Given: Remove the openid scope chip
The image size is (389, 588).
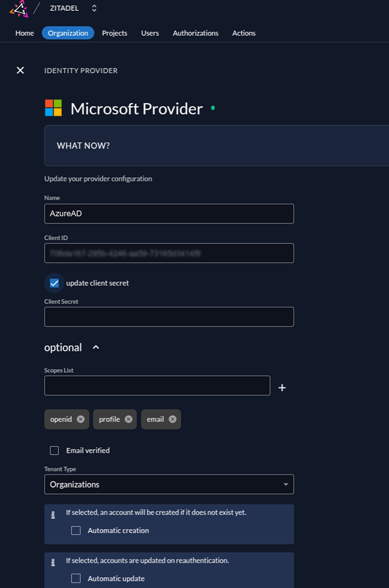Looking at the screenshot, I should coord(81,419).
